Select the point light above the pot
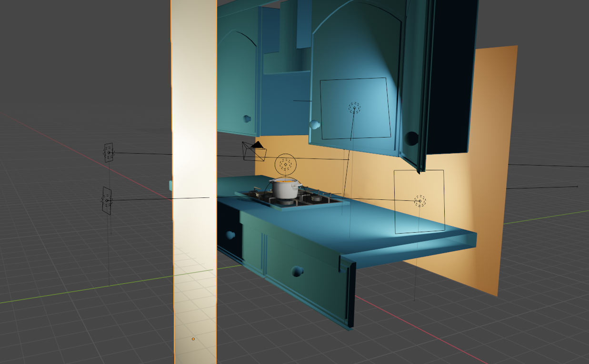 pos(286,164)
